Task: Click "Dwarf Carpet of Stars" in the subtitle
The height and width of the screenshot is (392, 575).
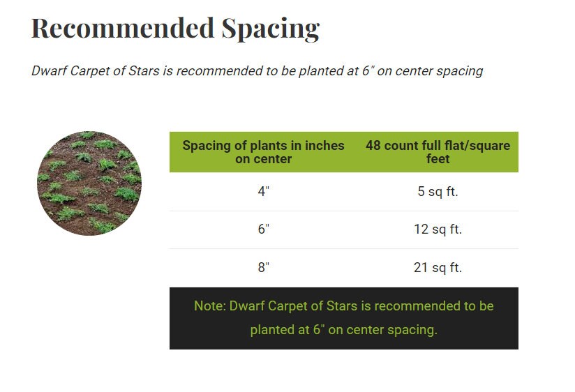Action: click(x=96, y=70)
